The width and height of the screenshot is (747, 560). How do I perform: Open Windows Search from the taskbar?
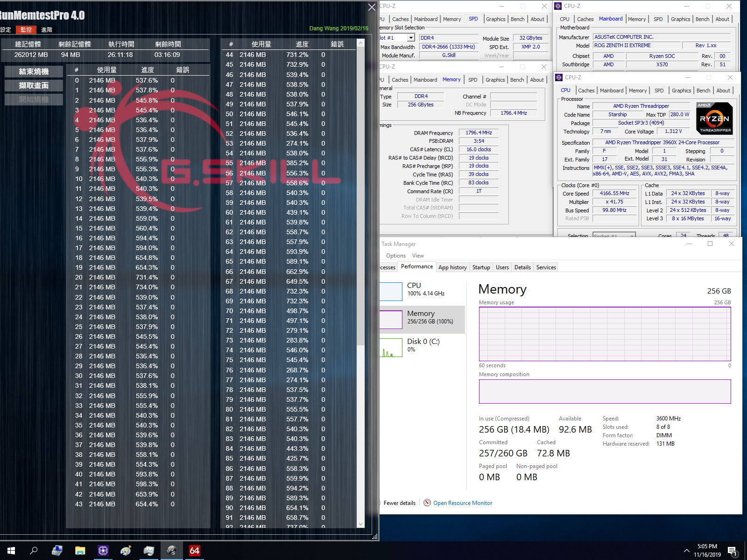click(34, 551)
